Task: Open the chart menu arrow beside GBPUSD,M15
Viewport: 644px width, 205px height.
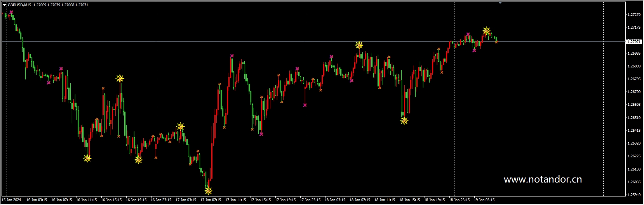Action: 4,5
